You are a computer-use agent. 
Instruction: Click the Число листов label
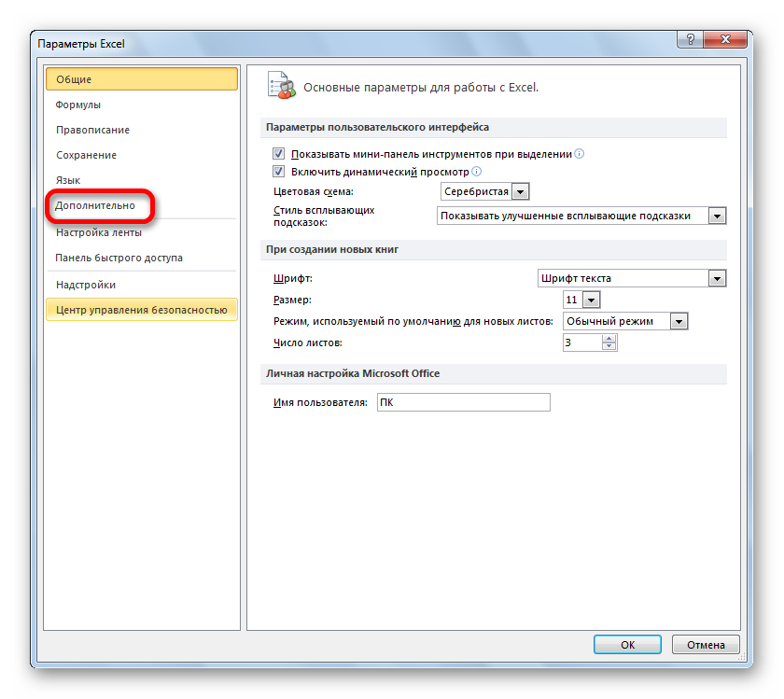307,343
